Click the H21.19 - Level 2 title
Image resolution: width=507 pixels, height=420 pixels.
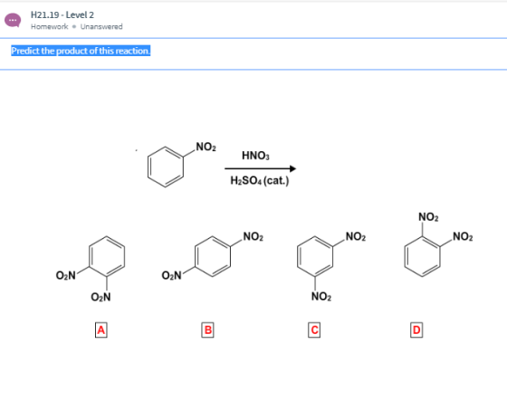(x=62, y=14)
